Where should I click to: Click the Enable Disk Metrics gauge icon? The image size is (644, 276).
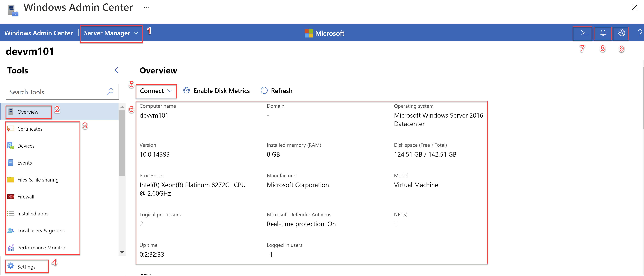pos(187,90)
